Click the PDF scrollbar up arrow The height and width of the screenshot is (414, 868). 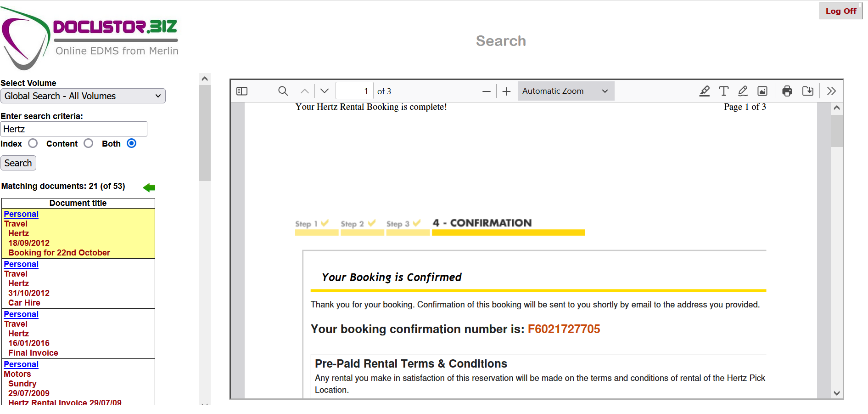pyautogui.click(x=837, y=108)
